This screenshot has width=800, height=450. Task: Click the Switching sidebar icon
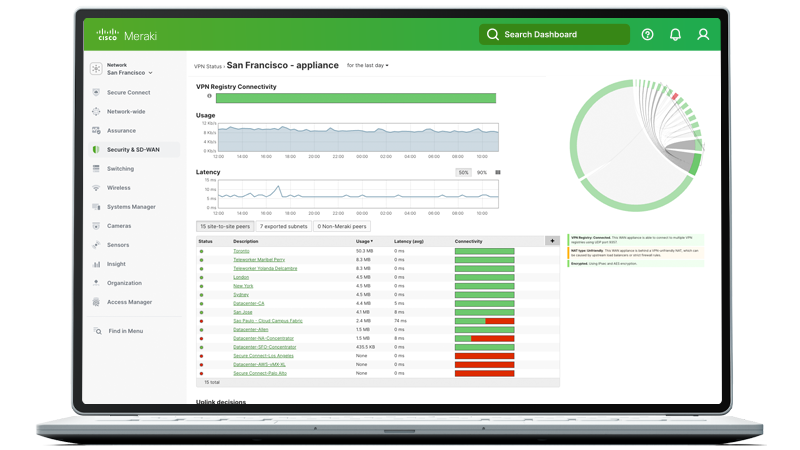coord(96,168)
